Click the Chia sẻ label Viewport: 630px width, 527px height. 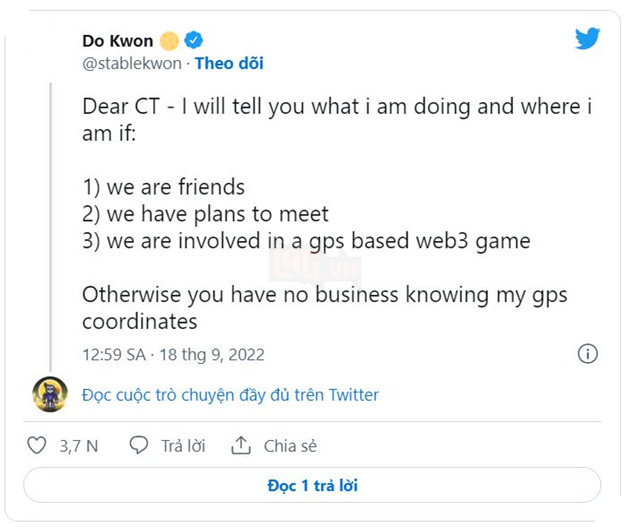[290, 446]
